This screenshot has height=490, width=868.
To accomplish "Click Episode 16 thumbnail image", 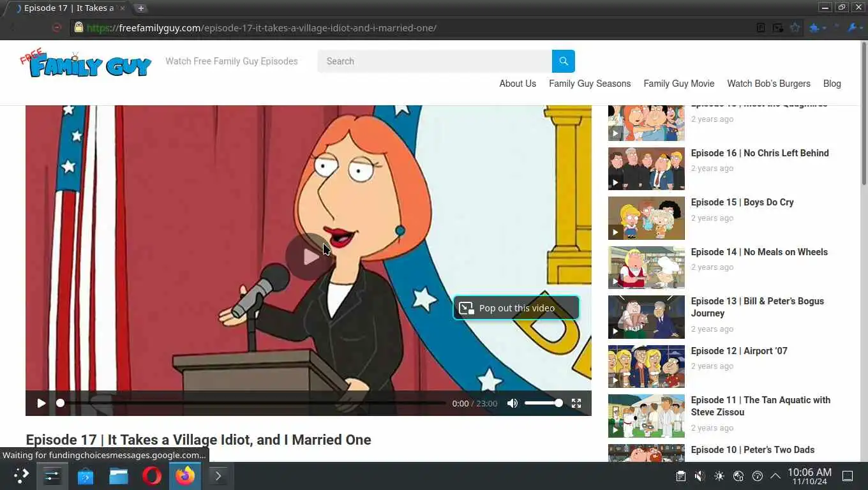I will tap(646, 168).
